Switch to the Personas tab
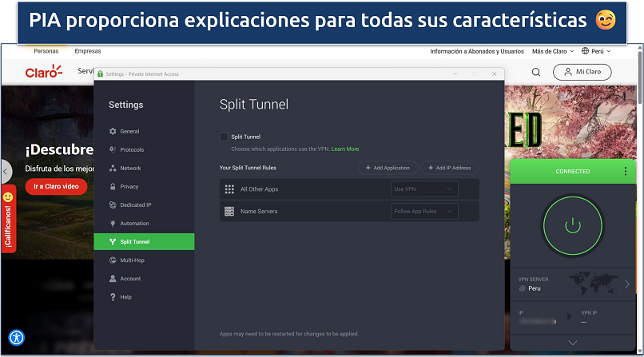Image resolution: width=644 pixels, height=357 pixels. point(46,51)
